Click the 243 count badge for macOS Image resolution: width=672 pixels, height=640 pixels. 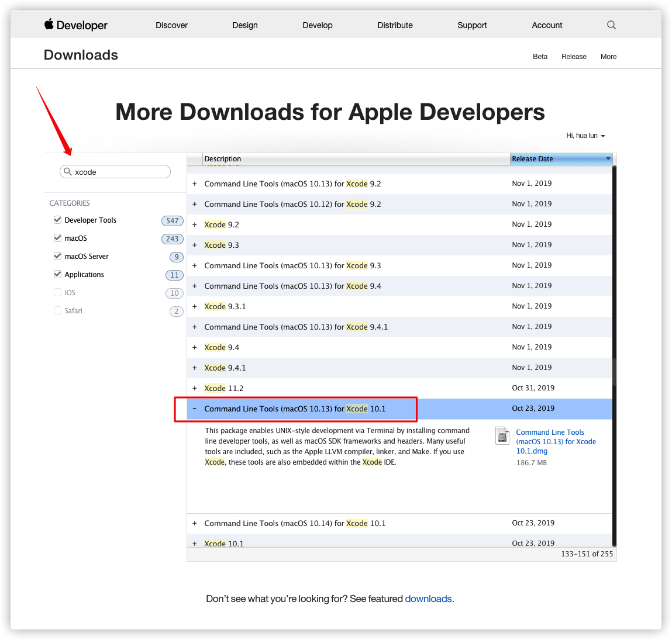(x=173, y=238)
